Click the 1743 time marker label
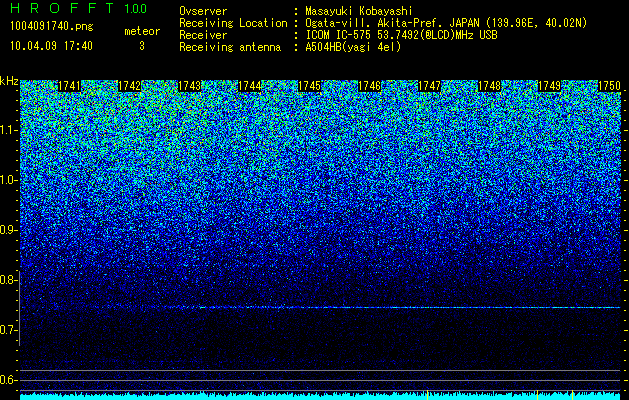This screenshot has height=400, width=629. click(x=189, y=86)
